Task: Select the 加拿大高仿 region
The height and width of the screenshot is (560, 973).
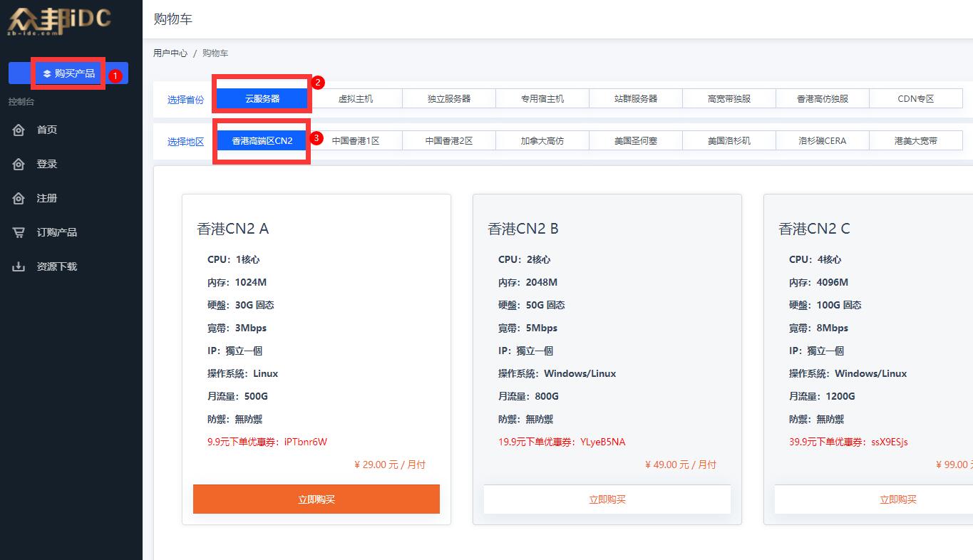Action: (x=542, y=141)
